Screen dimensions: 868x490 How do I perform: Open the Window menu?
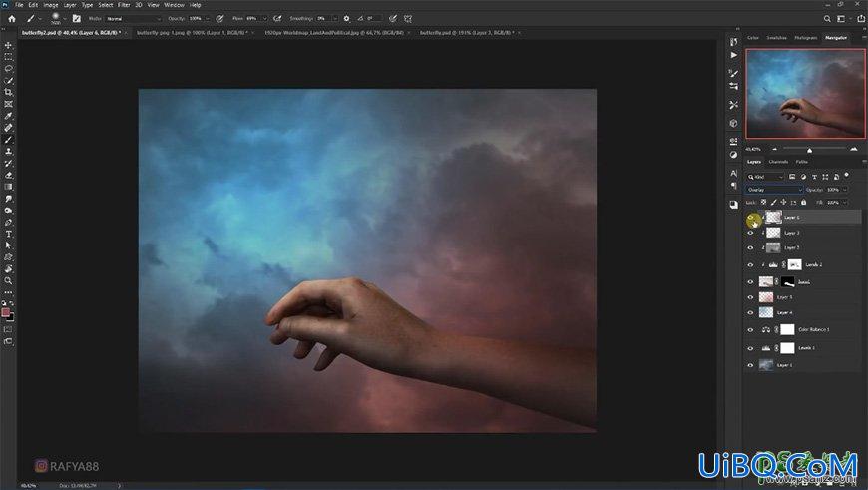(174, 4)
